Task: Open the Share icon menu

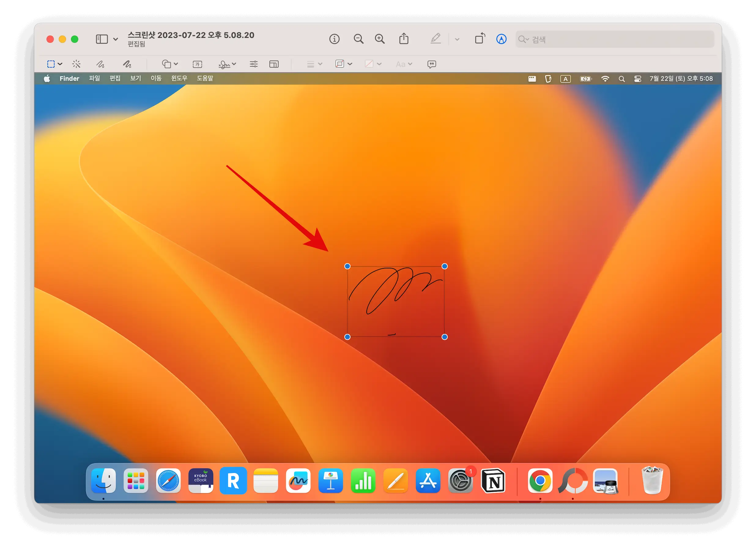Action: [x=404, y=39]
